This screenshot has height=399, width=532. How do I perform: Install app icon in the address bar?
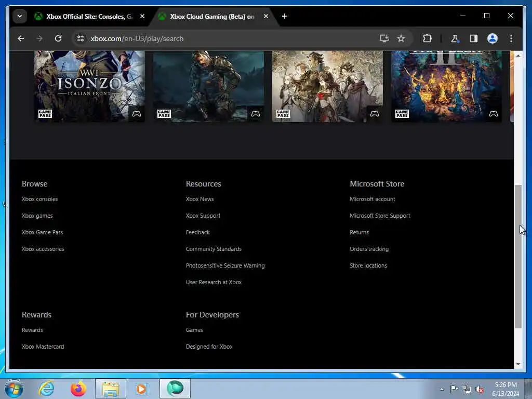click(x=384, y=38)
